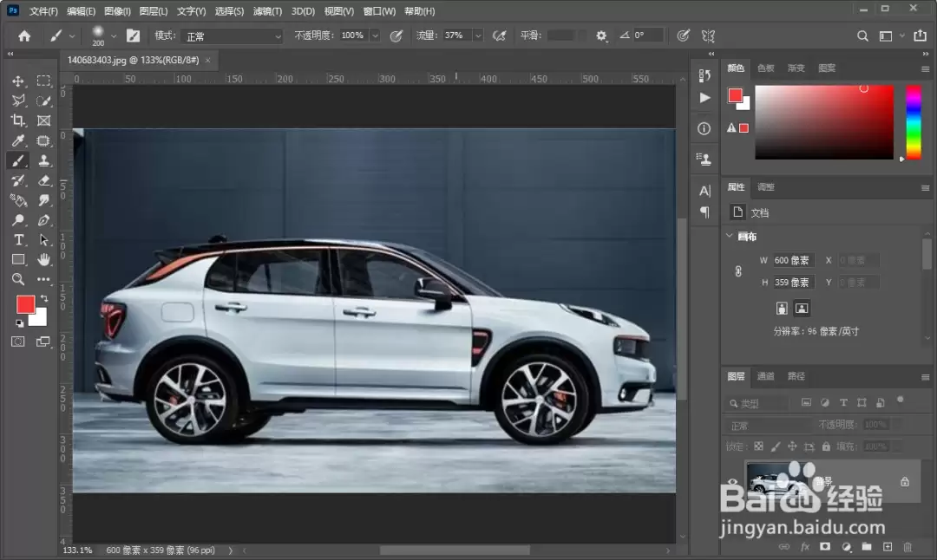Click the red foreground color swatch in toolbar

coord(25,304)
